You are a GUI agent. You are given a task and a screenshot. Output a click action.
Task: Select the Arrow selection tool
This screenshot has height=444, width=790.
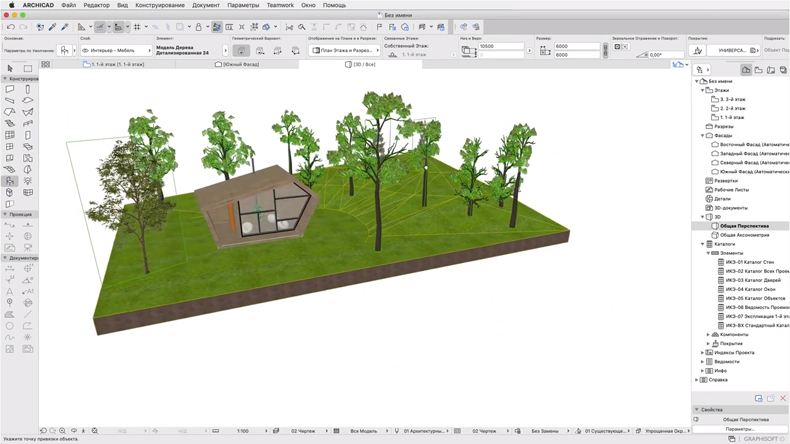10,68
